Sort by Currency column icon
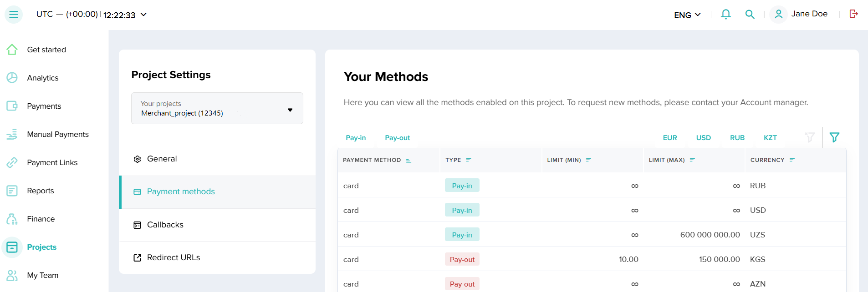 click(x=792, y=160)
